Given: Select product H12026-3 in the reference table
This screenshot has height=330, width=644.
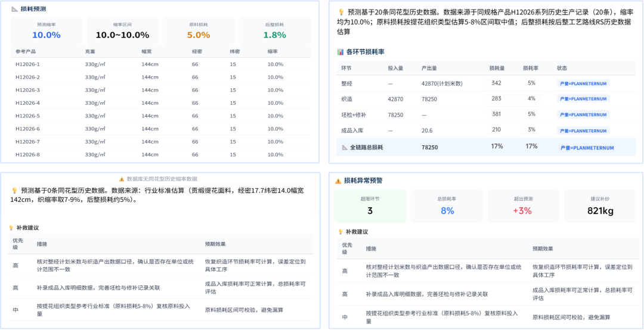Looking at the screenshot, I should (x=27, y=90).
